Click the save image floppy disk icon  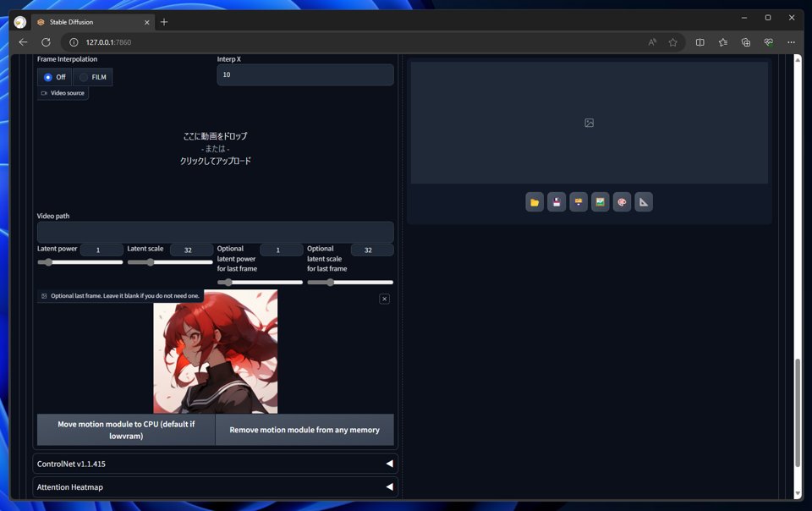(557, 202)
